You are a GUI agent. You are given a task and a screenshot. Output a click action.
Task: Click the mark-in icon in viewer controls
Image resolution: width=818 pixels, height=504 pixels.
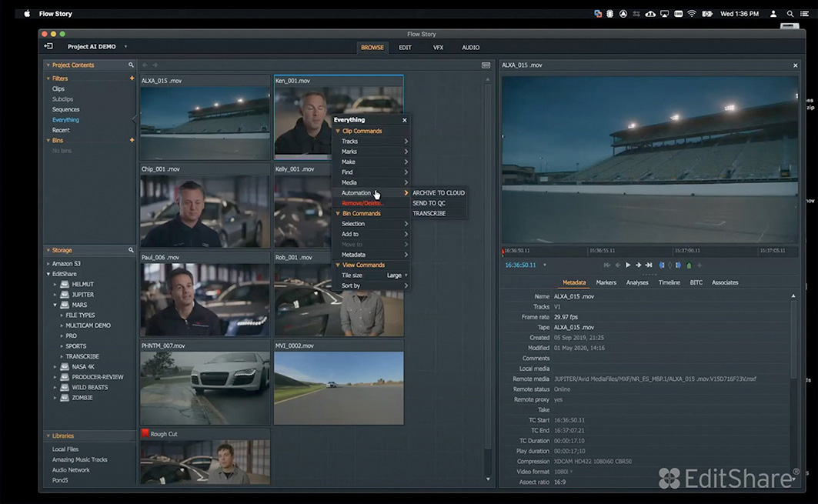click(661, 265)
